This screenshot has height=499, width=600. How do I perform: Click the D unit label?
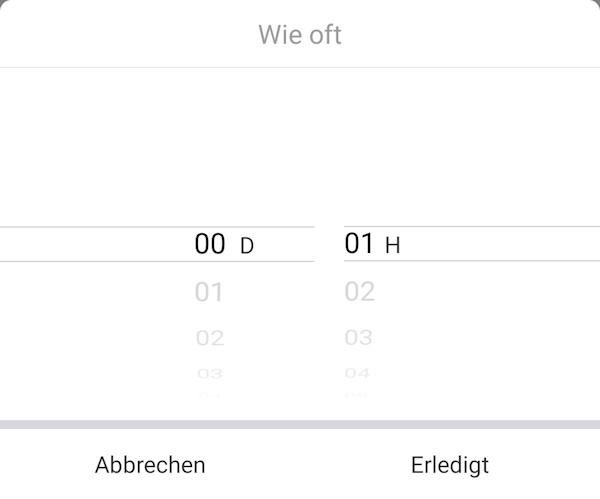click(x=248, y=246)
